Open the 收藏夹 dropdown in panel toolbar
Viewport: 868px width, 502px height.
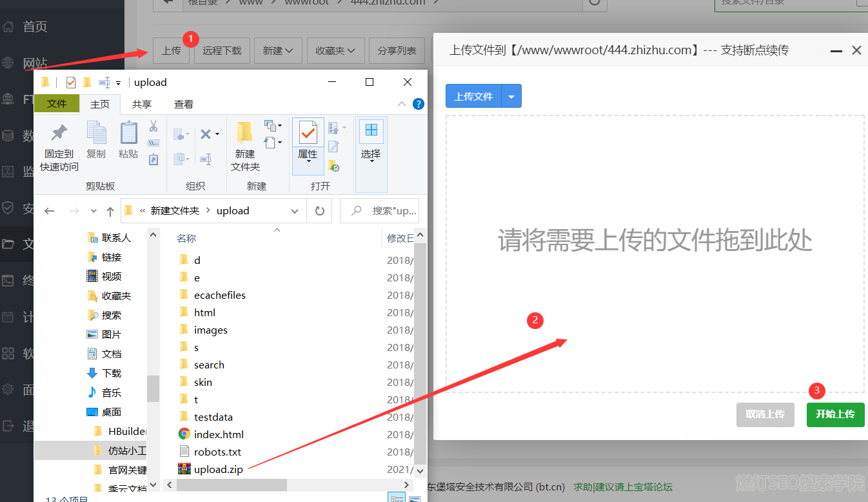335,50
